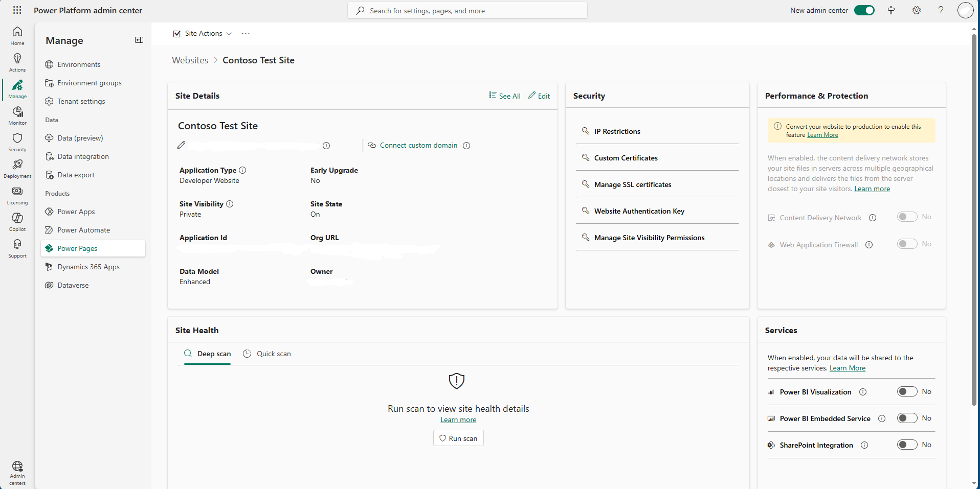Click the pencil icon to edit site URL
The image size is (980, 489).
[x=181, y=146]
